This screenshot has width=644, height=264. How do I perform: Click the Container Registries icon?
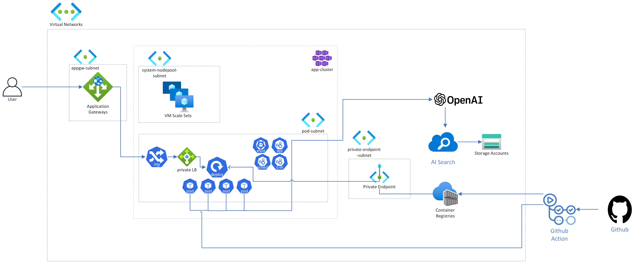pos(445,194)
